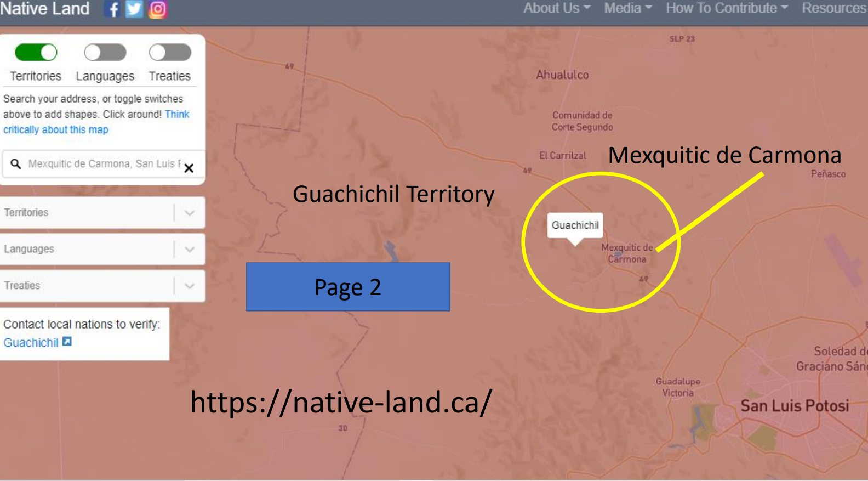Expand the Treaties dropdown list
This screenshot has width=868, height=481.
tap(190, 286)
